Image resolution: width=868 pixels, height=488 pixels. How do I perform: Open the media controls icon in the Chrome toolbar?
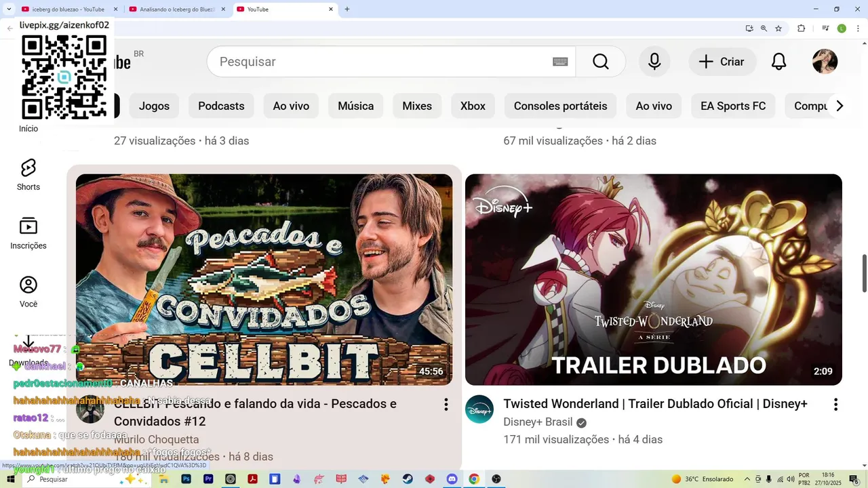click(x=825, y=28)
